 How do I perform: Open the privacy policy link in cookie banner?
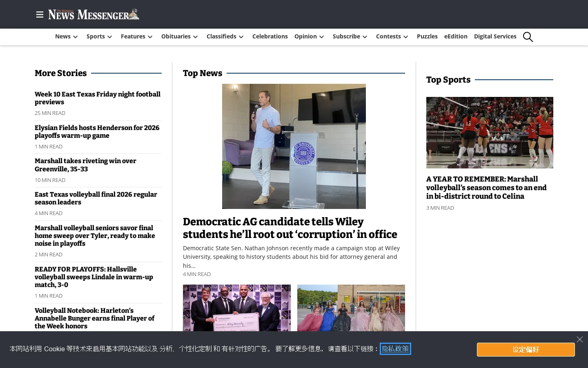(x=395, y=349)
